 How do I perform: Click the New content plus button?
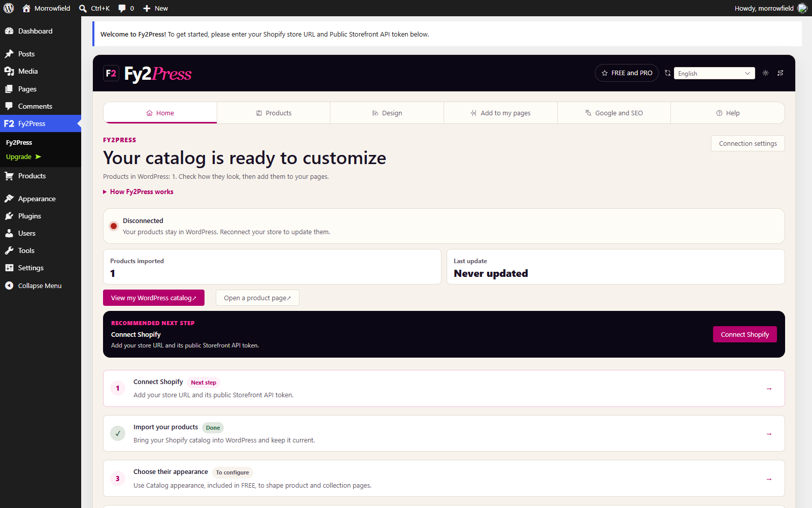pyautogui.click(x=155, y=8)
